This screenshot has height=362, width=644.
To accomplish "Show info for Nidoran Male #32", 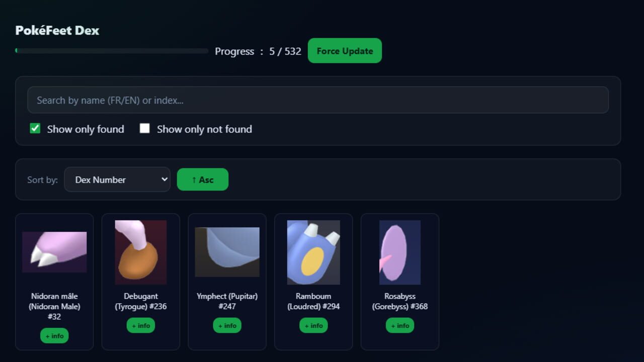I will click(x=54, y=336).
